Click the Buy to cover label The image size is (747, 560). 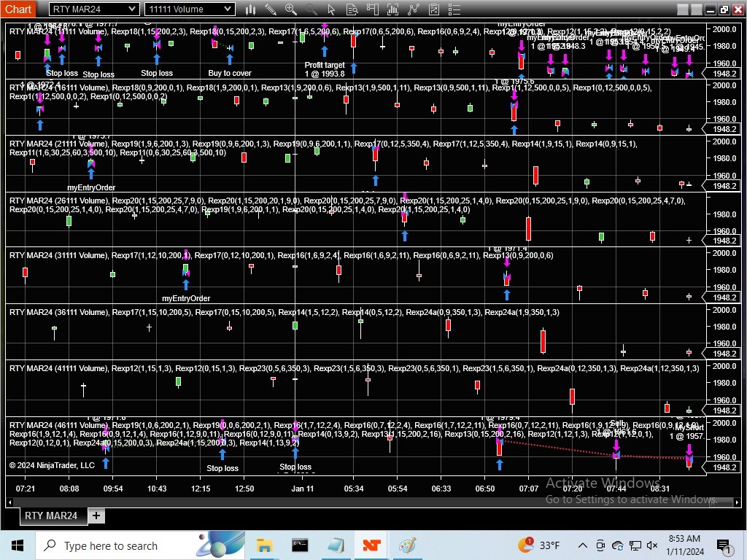(230, 73)
